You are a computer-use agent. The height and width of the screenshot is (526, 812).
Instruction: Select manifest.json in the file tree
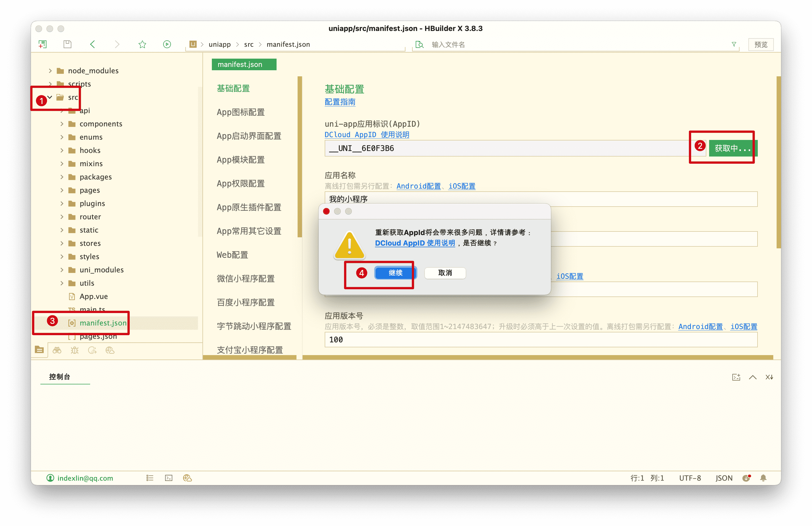(103, 323)
